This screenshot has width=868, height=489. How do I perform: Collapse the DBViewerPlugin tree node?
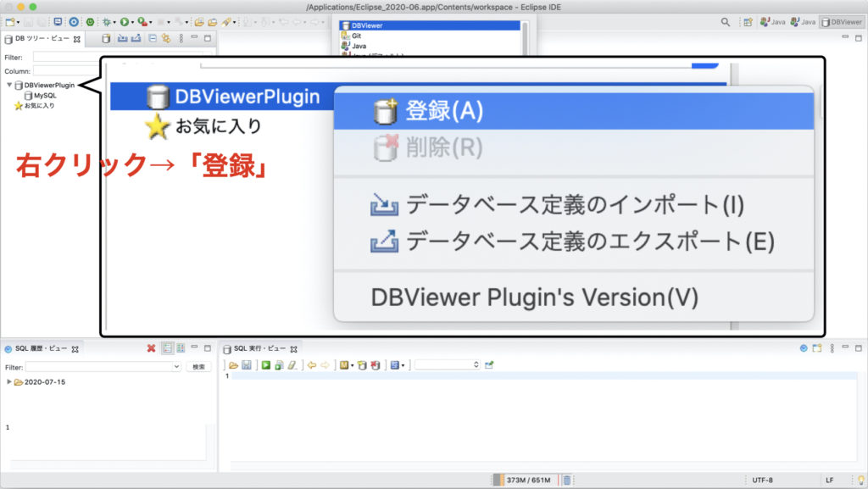coord(9,85)
